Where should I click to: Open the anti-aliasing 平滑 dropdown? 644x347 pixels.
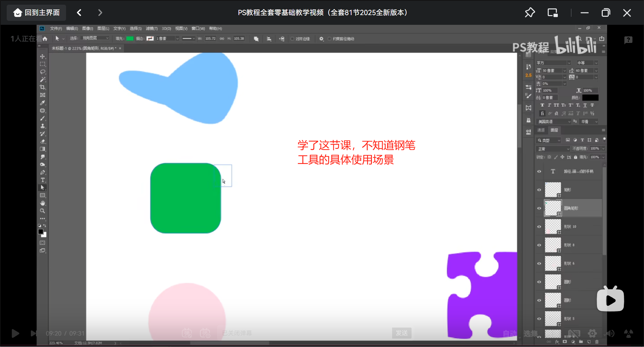589,122
